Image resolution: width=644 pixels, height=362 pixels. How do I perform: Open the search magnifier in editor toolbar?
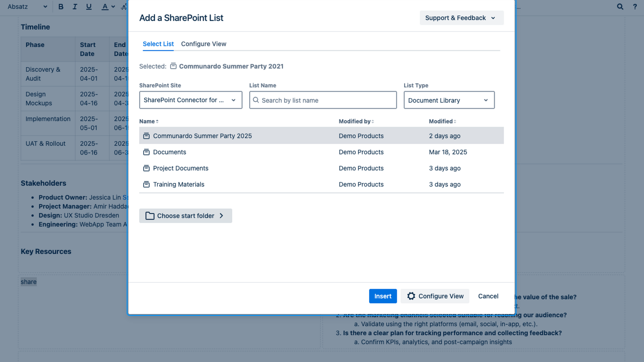620,6
